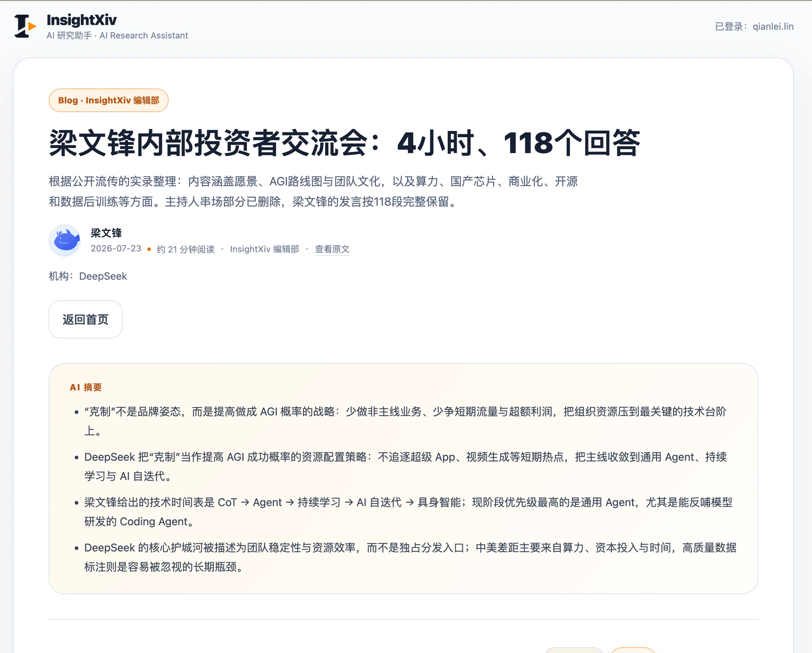This screenshot has height=653, width=812.
Task: Select the Blog · InsightXiv 编辑部 badge
Action: point(108,100)
